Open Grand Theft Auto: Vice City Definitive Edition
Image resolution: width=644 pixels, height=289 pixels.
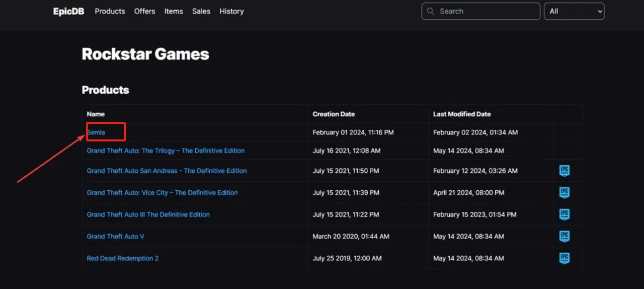click(x=162, y=192)
